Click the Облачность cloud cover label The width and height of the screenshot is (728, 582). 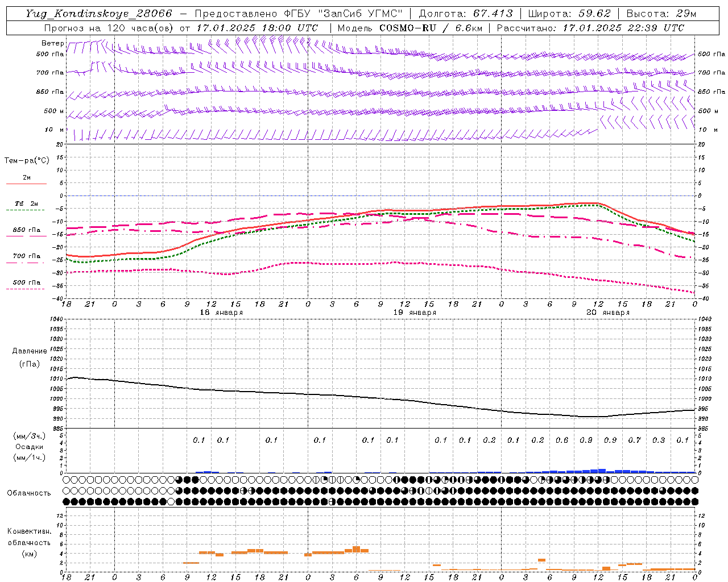29,493
